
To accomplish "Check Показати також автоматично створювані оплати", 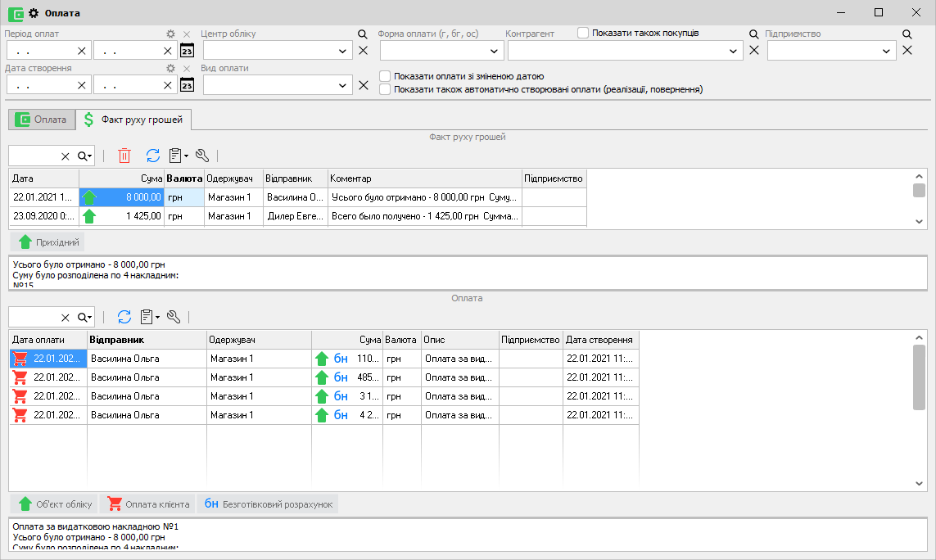I will 385,89.
